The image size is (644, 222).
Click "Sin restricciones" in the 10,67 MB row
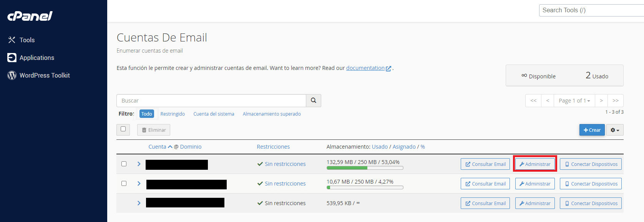click(x=285, y=184)
